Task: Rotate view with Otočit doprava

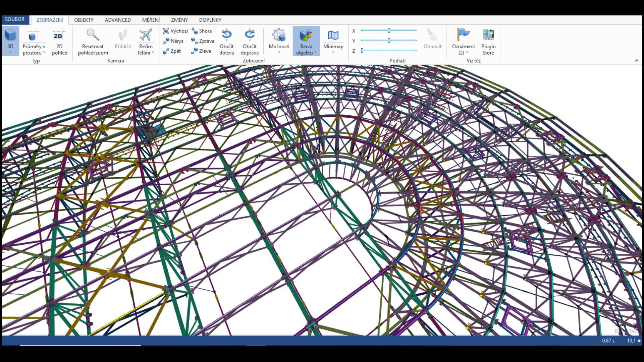Action: click(x=250, y=42)
